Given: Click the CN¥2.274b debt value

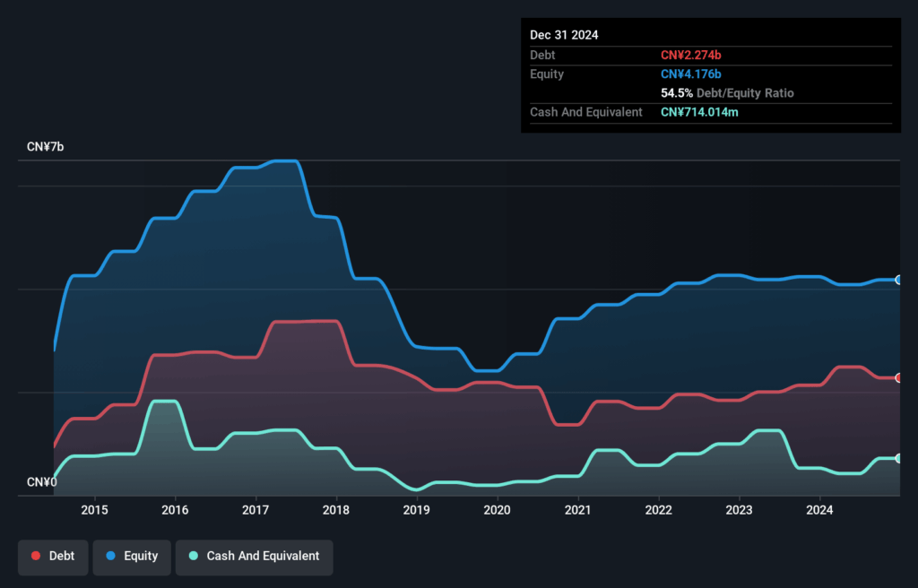Looking at the screenshot, I should (x=691, y=55).
